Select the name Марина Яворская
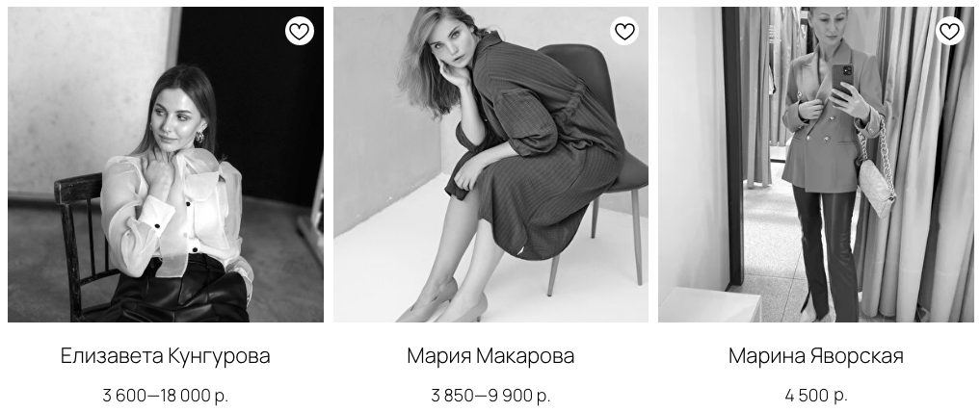Image resolution: width=980 pixels, height=412 pixels. (815, 356)
